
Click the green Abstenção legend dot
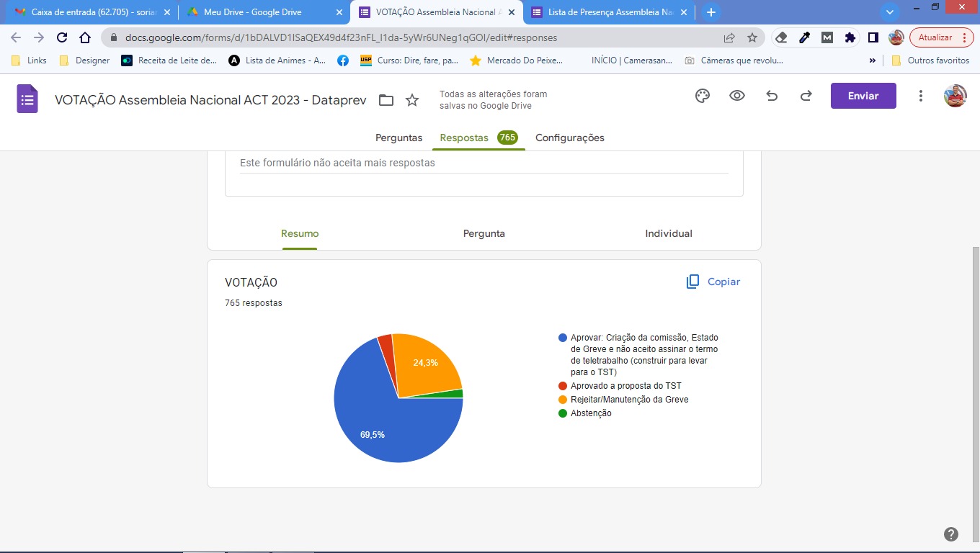[563, 413]
